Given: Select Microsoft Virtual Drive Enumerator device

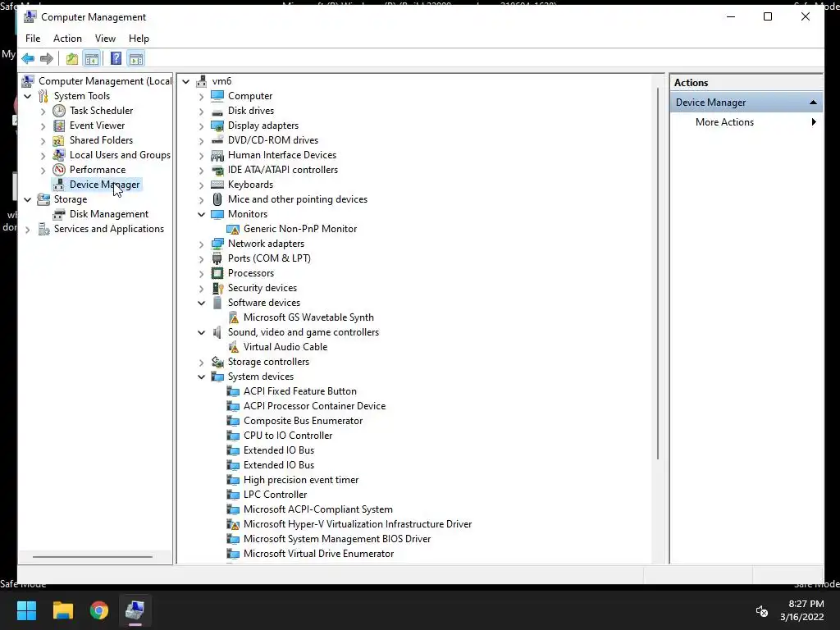Looking at the screenshot, I should tap(319, 554).
